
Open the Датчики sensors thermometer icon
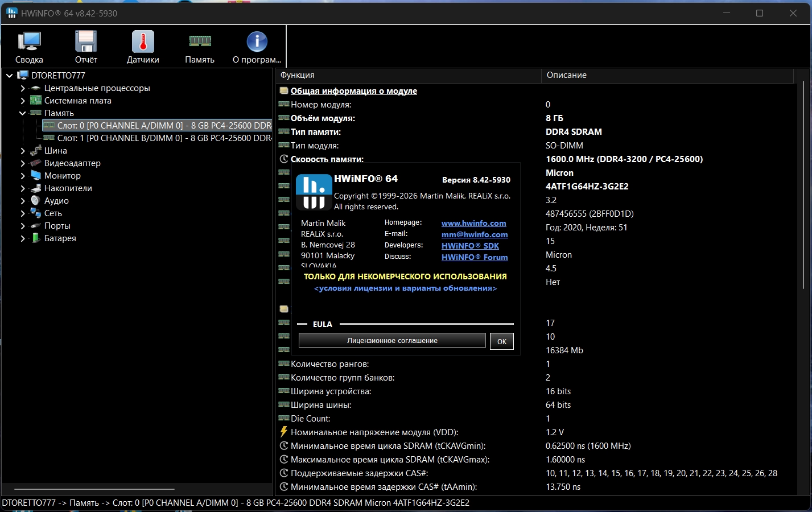143,42
